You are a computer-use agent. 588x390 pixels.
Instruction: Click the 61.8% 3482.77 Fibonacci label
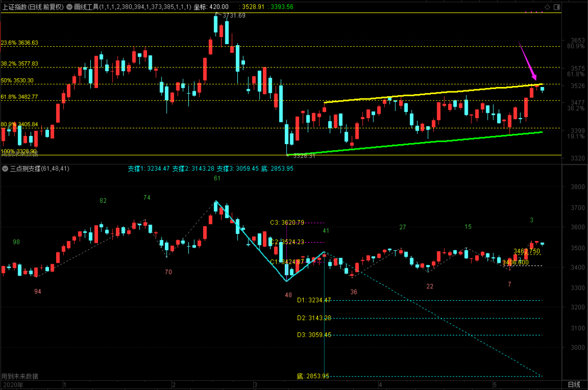[20, 97]
